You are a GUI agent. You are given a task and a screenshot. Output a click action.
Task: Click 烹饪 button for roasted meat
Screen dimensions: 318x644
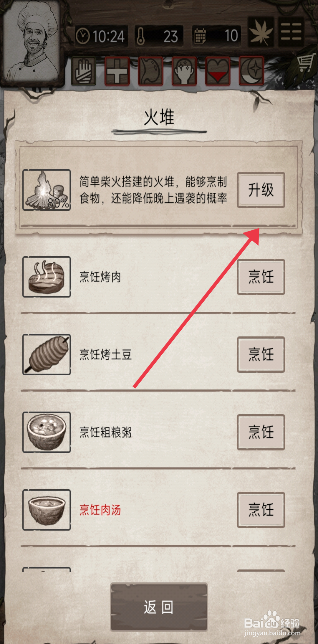(x=261, y=277)
